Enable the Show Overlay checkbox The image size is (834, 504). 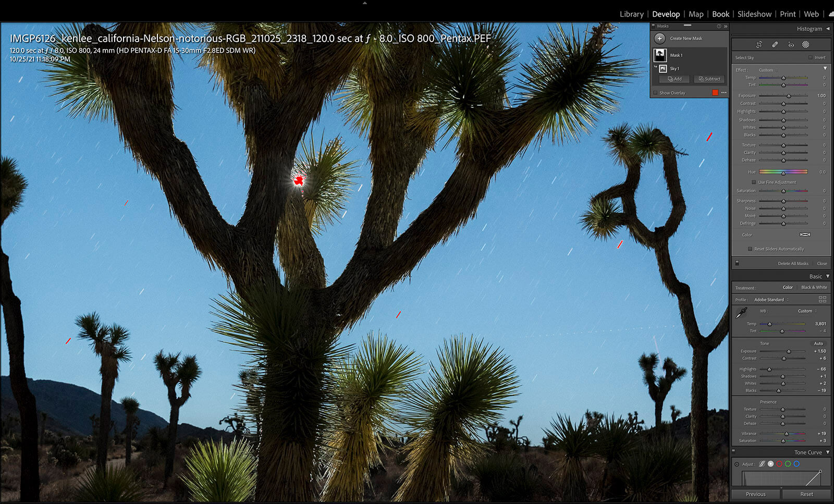(x=656, y=93)
